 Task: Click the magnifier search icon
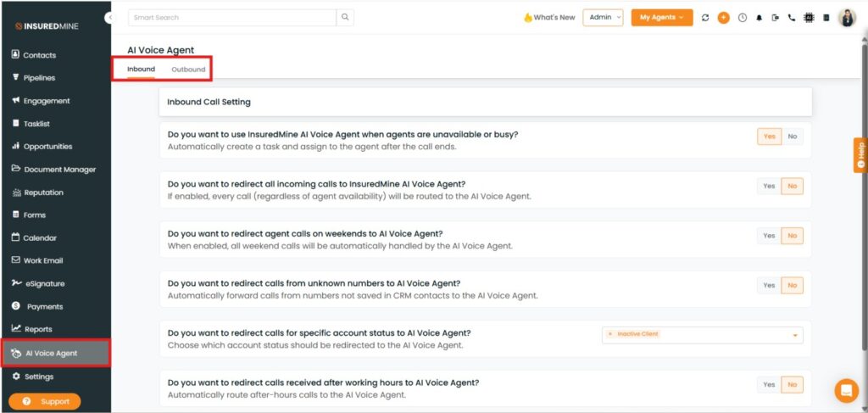pyautogui.click(x=345, y=17)
